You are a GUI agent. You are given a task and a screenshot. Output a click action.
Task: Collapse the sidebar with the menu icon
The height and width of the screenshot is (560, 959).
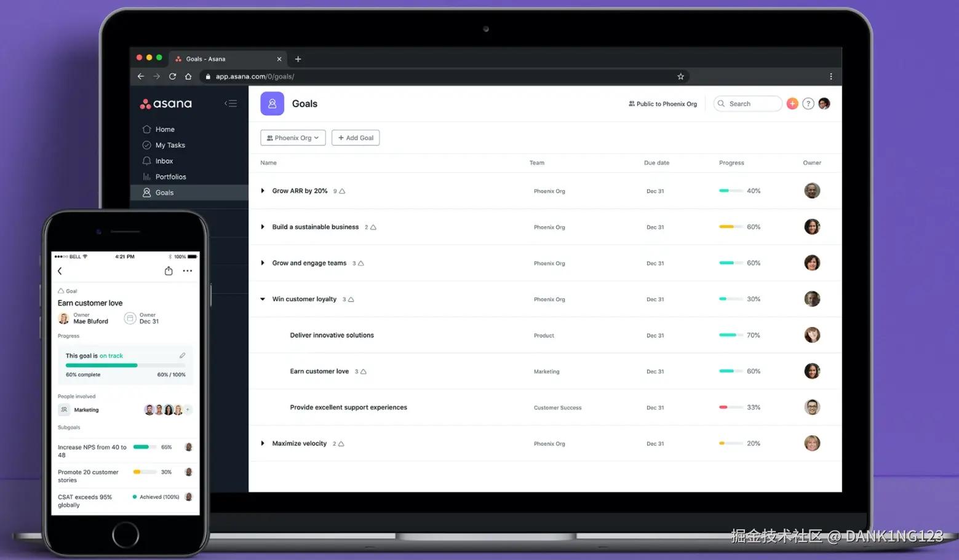231,103
